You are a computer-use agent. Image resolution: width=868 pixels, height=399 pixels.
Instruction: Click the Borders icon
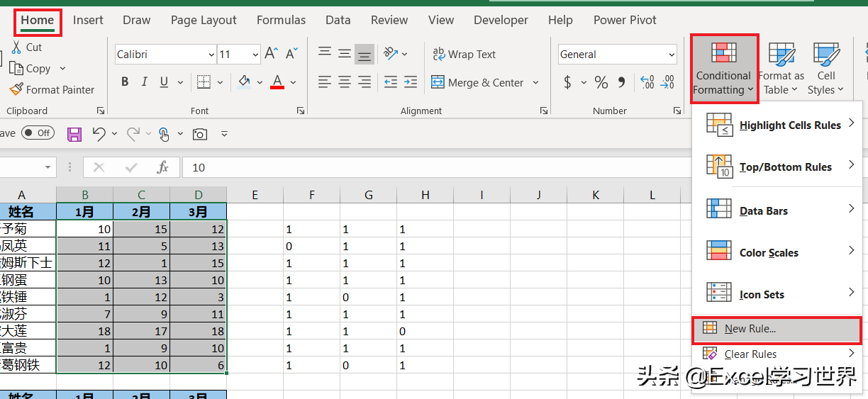[x=204, y=82]
